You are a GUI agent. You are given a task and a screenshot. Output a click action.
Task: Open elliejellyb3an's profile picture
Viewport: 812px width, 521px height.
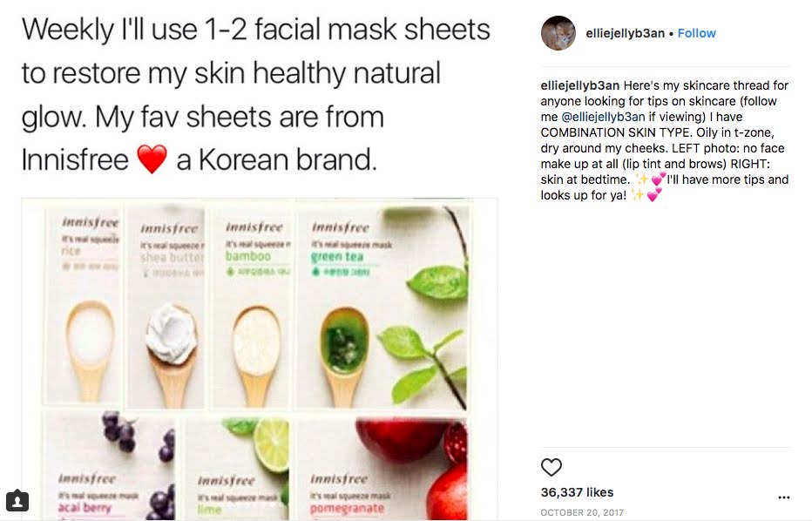tap(558, 33)
